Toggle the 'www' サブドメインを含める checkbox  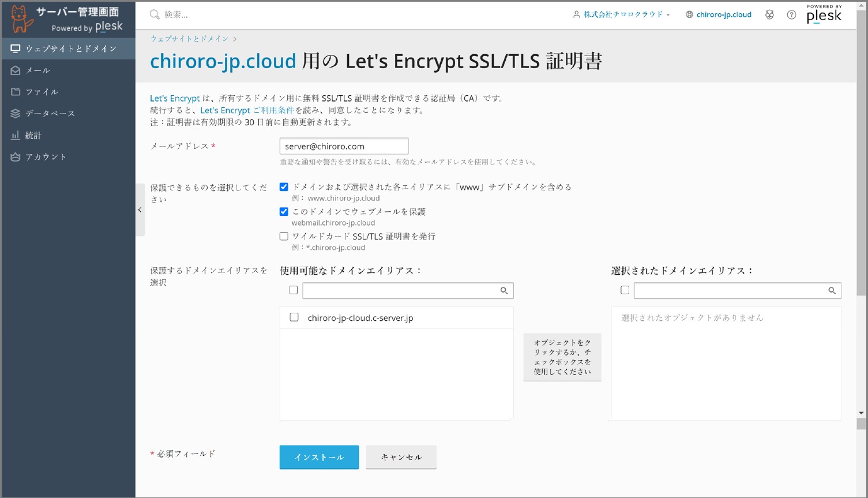click(284, 187)
